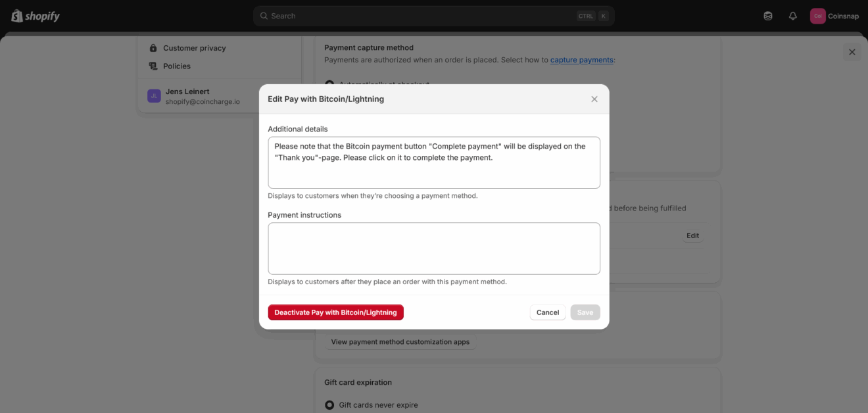Go to Policies settings
This screenshot has width=868, height=413.
pyautogui.click(x=177, y=66)
